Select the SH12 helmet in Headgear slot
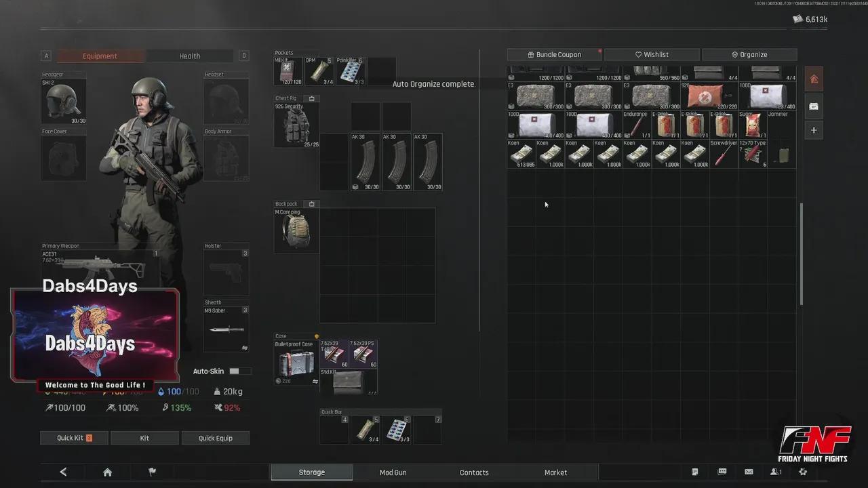 click(x=64, y=102)
